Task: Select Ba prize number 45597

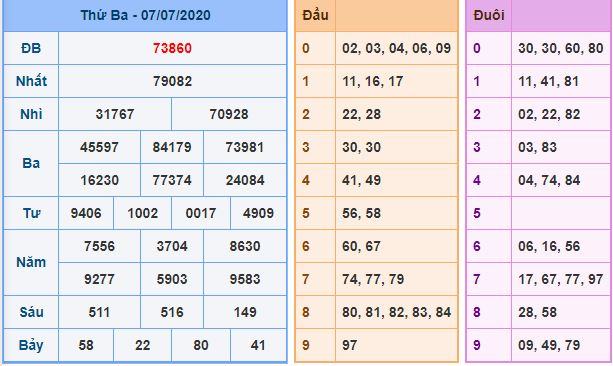Action: (x=99, y=147)
